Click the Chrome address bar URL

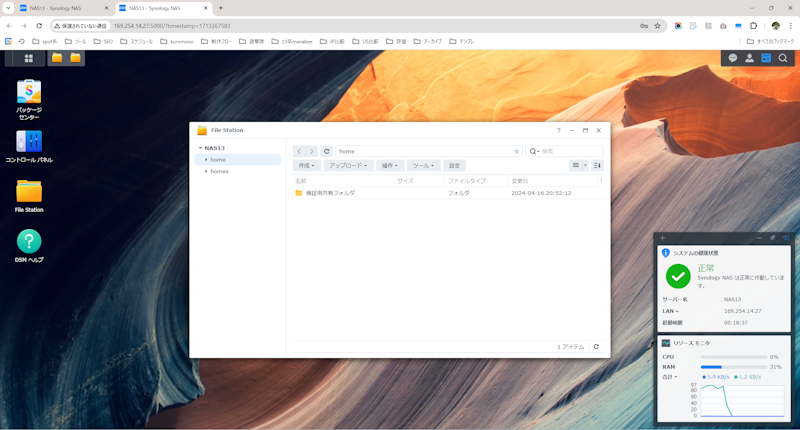[172, 26]
